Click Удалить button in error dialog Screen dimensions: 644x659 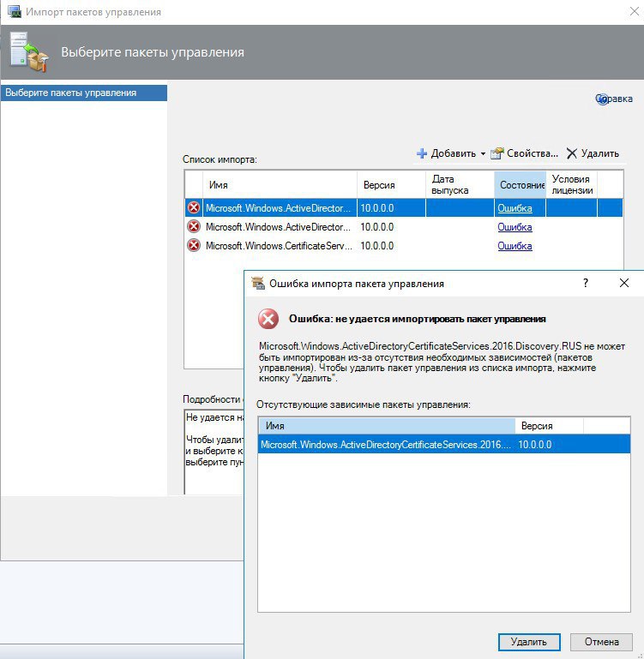529,642
